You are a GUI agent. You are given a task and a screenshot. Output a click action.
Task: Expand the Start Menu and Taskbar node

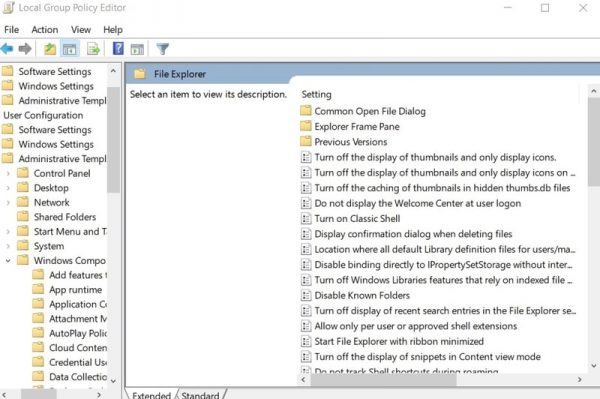pos(8,231)
